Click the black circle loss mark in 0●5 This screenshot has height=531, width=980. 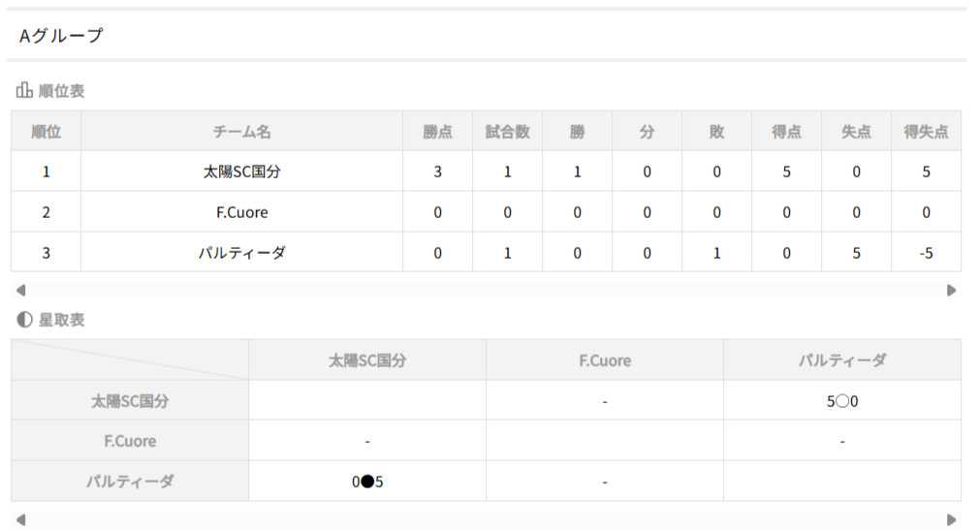tap(367, 482)
